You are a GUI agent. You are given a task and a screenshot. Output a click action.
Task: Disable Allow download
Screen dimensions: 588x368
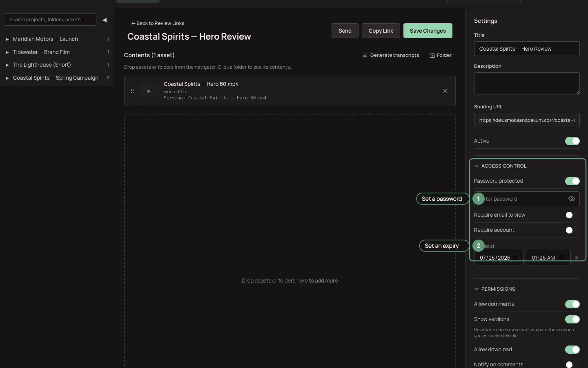click(572, 350)
